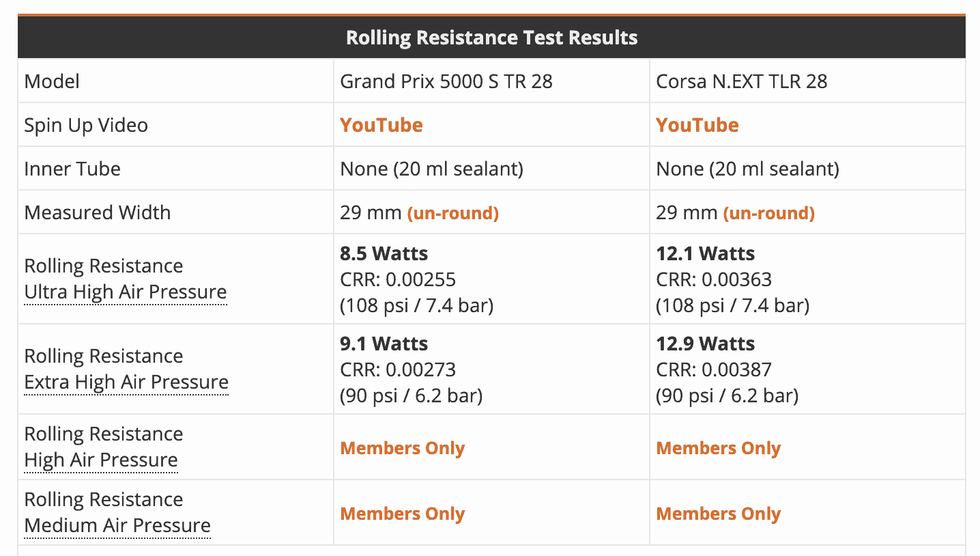Open Members Only link for Corsa Medium Pressure
This screenshot has height=556, width=980.
[719, 514]
